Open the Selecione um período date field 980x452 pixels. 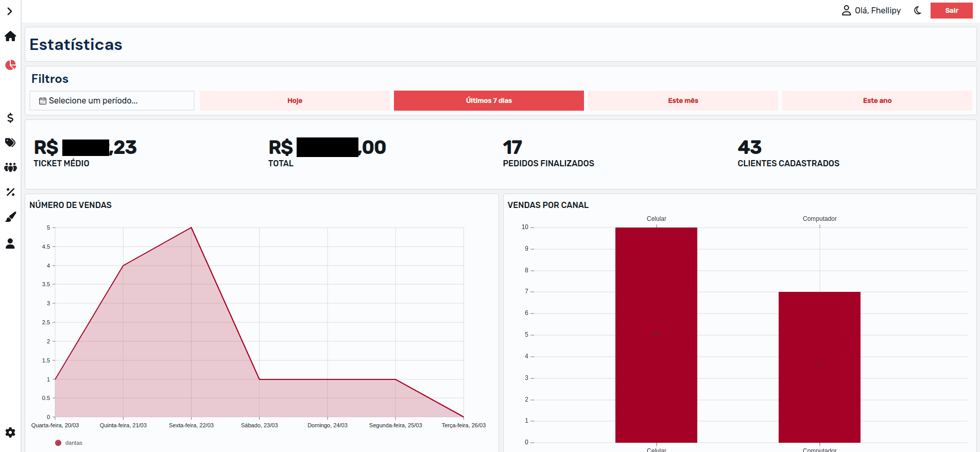tap(112, 100)
